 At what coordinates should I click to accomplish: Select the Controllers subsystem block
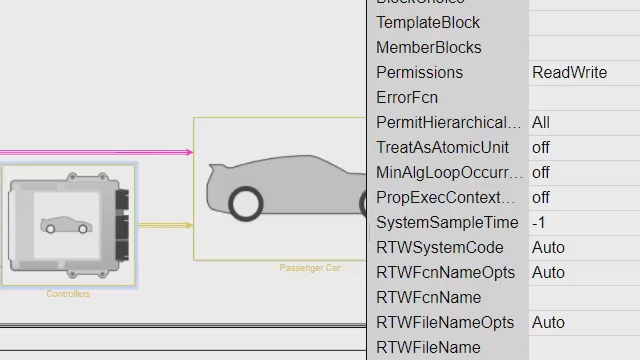68,225
